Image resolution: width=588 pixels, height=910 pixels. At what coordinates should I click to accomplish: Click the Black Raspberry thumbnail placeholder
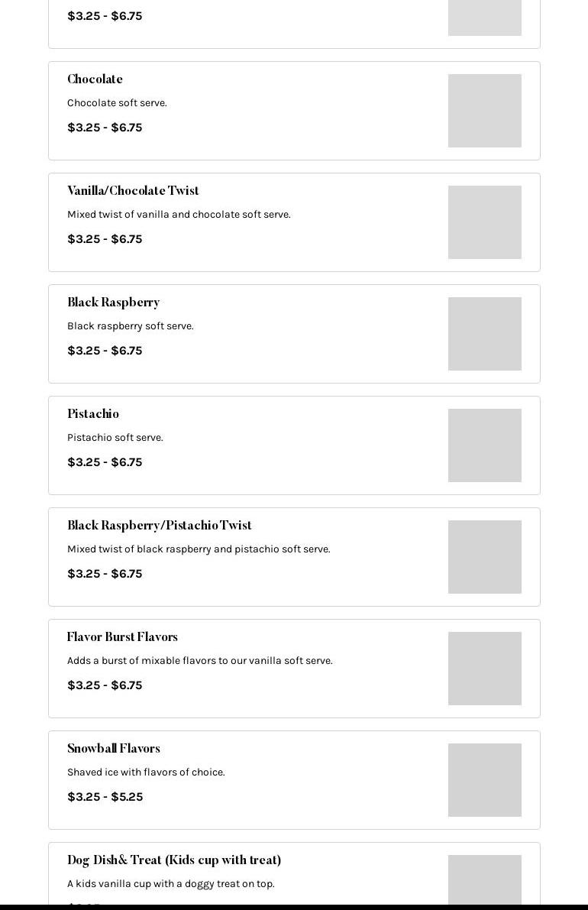coord(485,334)
